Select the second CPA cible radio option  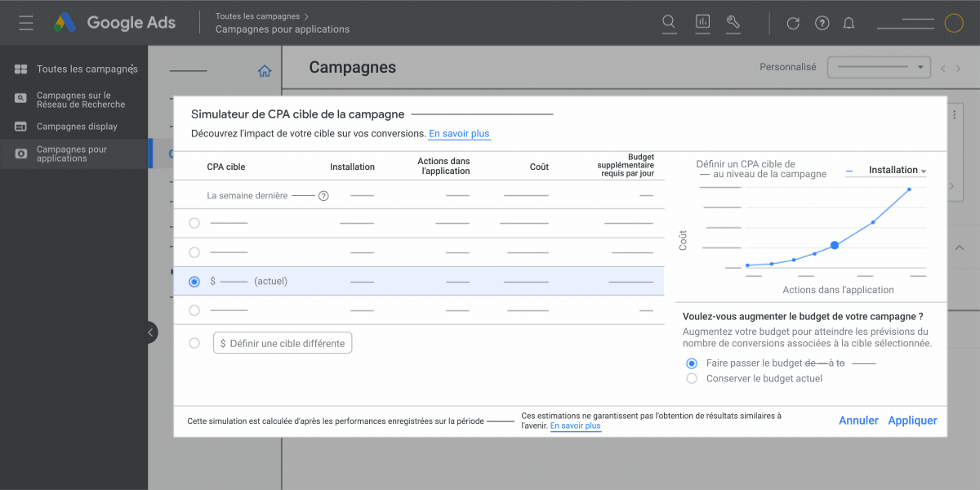pos(194,252)
